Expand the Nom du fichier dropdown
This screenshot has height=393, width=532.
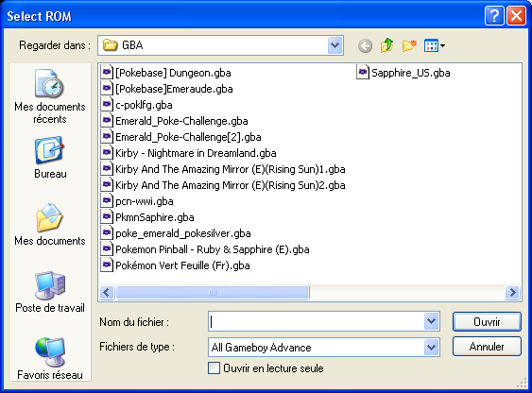click(x=431, y=321)
